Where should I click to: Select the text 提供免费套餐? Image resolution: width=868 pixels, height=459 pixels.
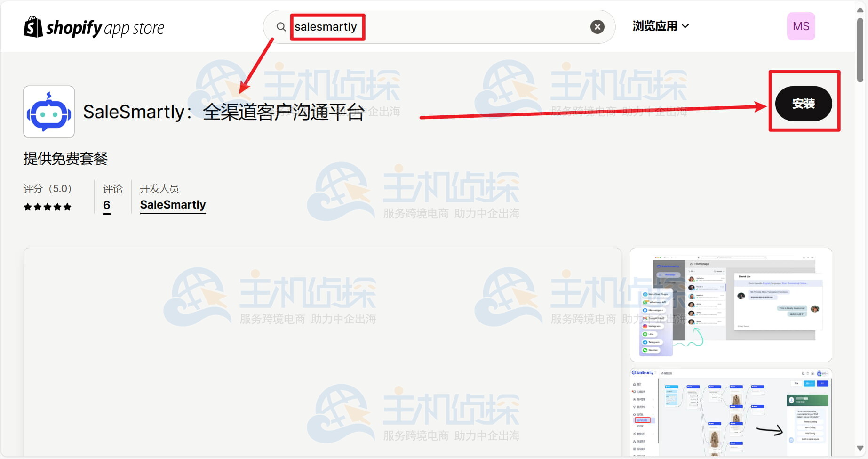(x=65, y=158)
